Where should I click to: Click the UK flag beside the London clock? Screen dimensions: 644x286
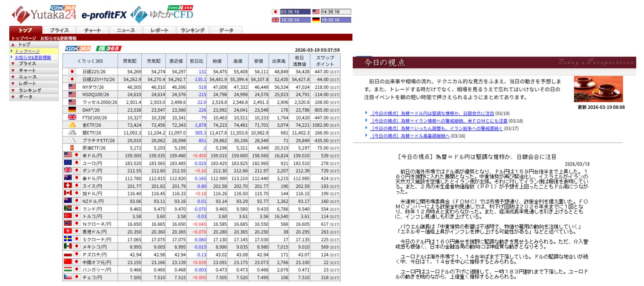click(x=275, y=20)
